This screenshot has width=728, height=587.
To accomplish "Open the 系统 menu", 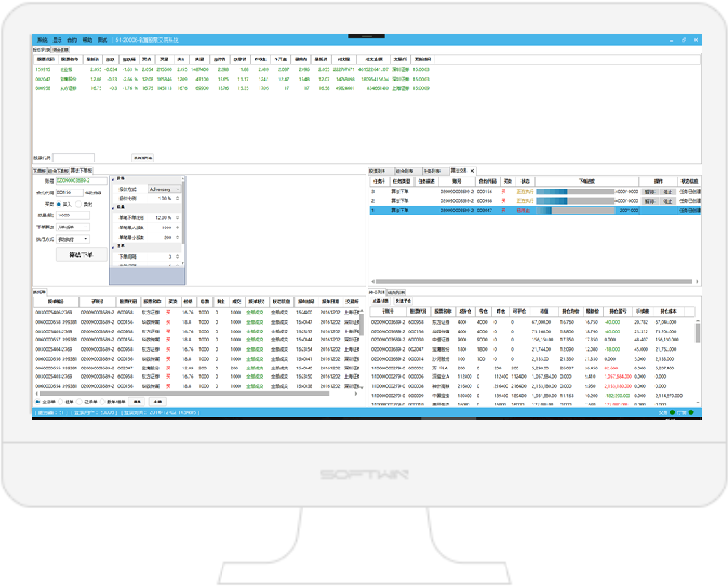I will tap(41, 40).
